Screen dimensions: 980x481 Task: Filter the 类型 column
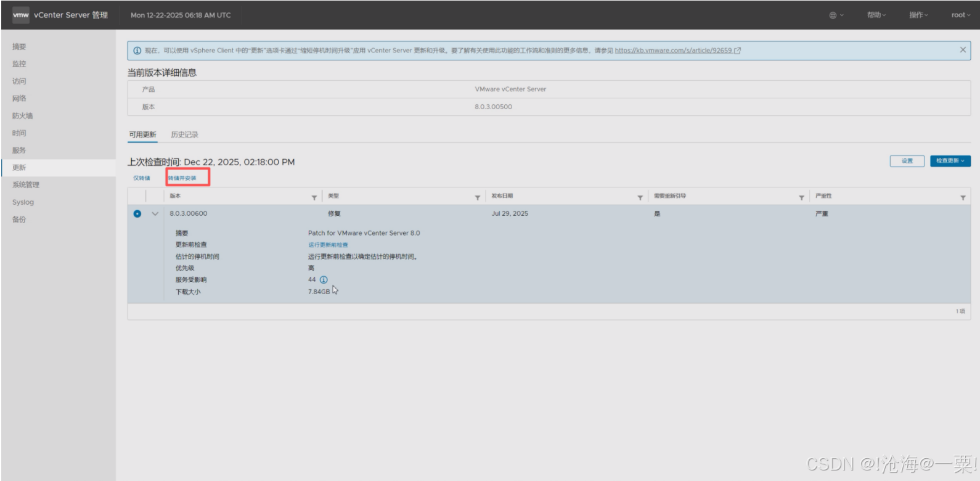tap(477, 197)
